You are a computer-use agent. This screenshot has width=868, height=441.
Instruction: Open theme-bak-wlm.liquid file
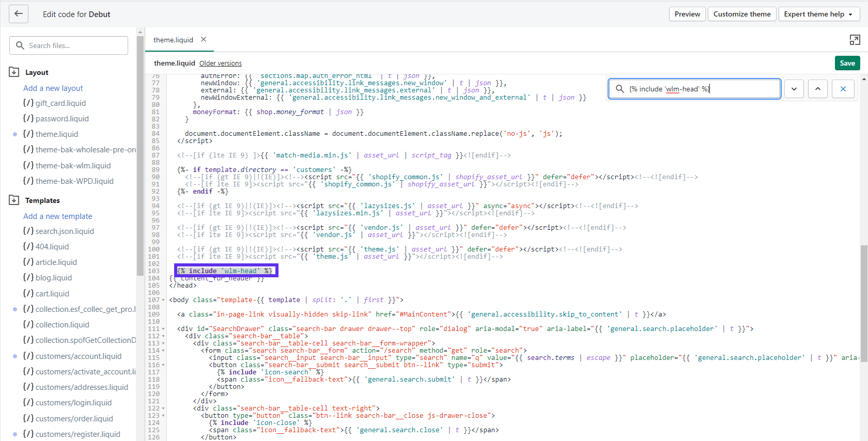coord(67,166)
